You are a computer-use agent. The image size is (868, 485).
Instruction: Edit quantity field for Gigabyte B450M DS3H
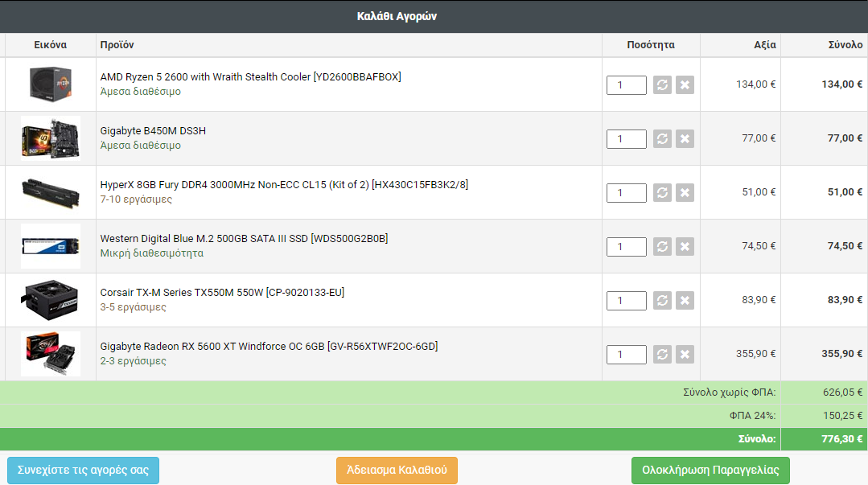(x=627, y=138)
